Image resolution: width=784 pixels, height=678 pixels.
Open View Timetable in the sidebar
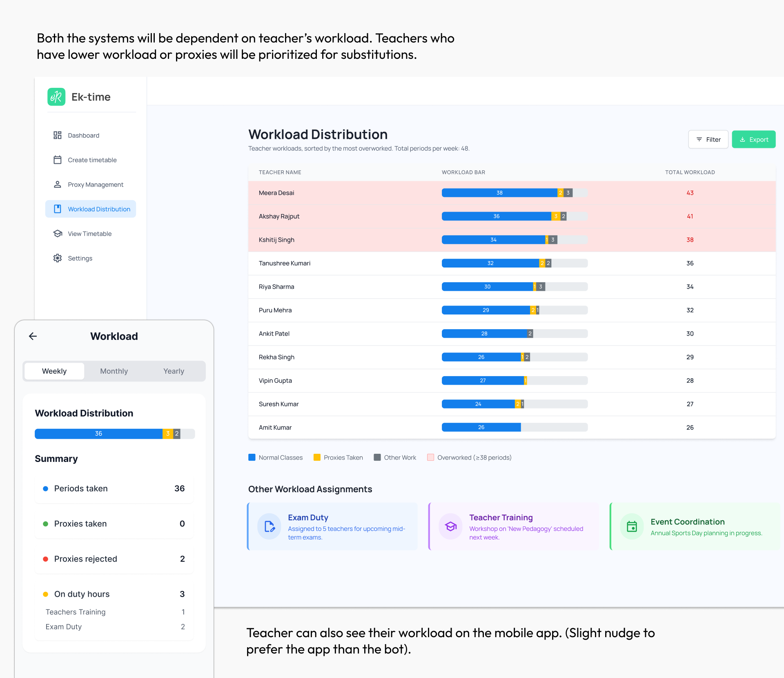pos(90,234)
